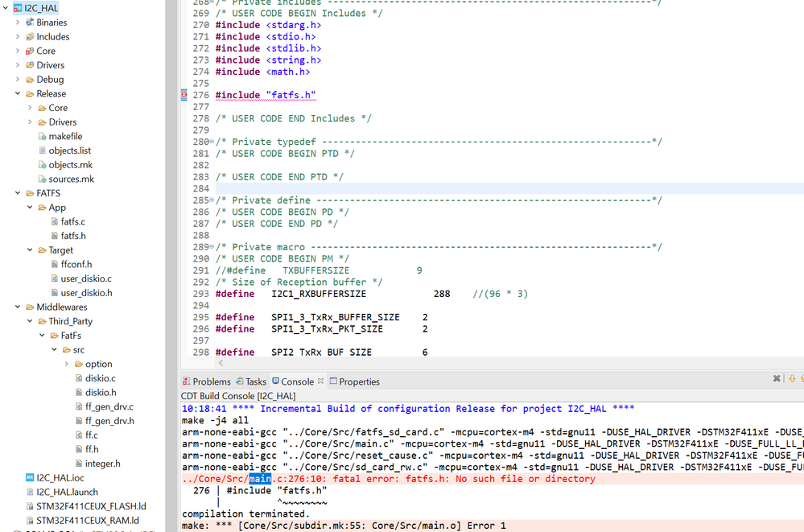Click the fatfs.h header file icon
This screenshot has height=532, width=804.
pos(55,236)
